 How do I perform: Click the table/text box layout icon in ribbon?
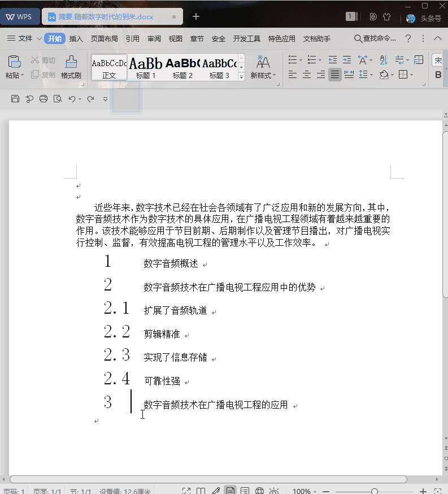coord(419,59)
